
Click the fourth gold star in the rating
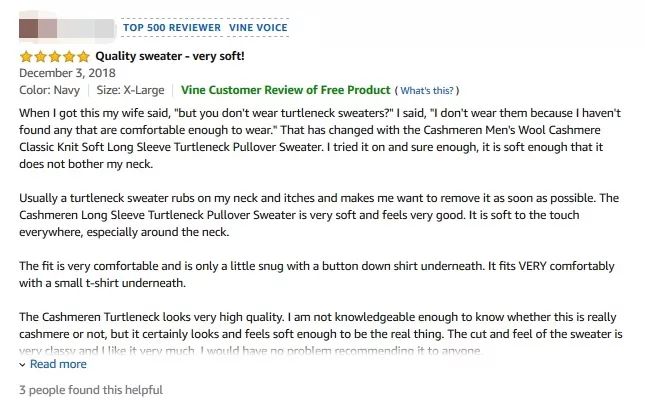point(69,56)
